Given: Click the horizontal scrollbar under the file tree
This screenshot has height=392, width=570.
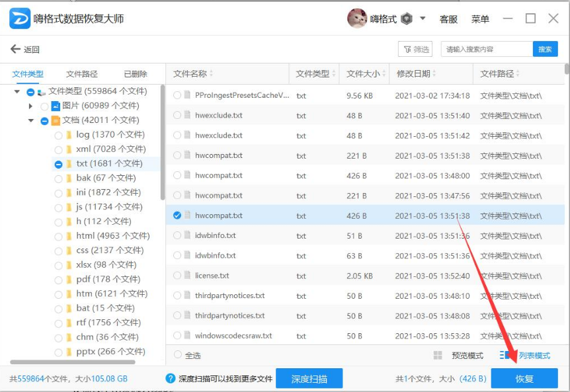Looking at the screenshot, I should click(x=73, y=362).
